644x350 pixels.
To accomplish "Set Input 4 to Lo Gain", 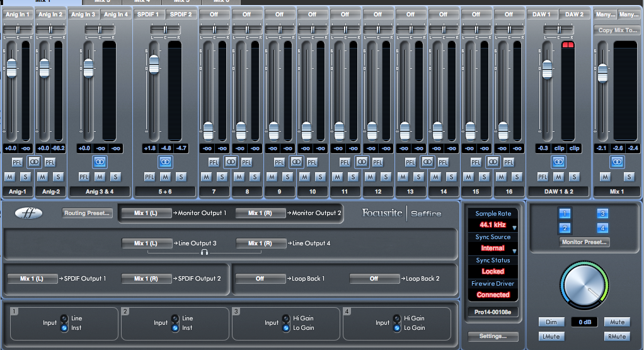I will pos(397,328).
